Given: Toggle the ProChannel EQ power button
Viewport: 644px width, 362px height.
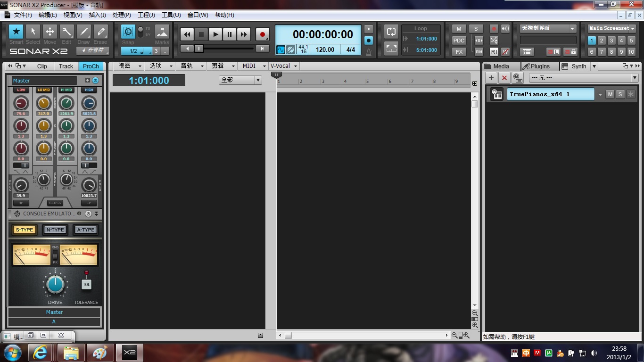Looking at the screenshot, I should coord(95,81).
